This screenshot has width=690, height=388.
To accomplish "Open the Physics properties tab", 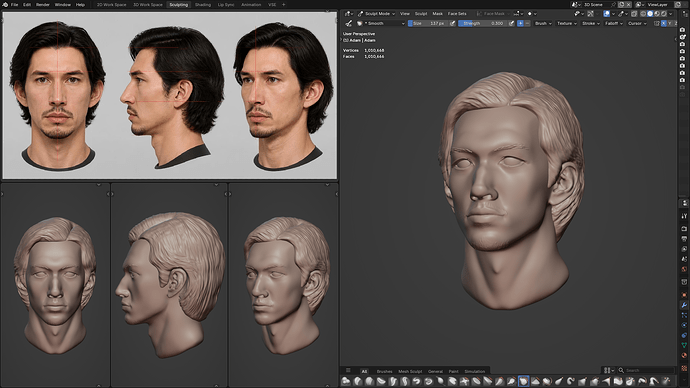I will click(684, 325).
